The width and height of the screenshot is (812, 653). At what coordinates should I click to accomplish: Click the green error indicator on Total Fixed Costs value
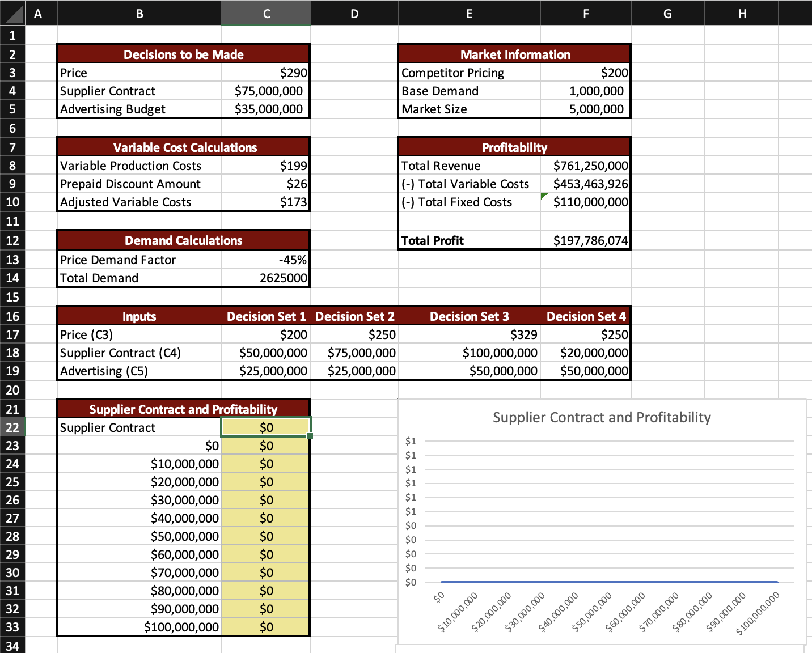coord(544,196)
